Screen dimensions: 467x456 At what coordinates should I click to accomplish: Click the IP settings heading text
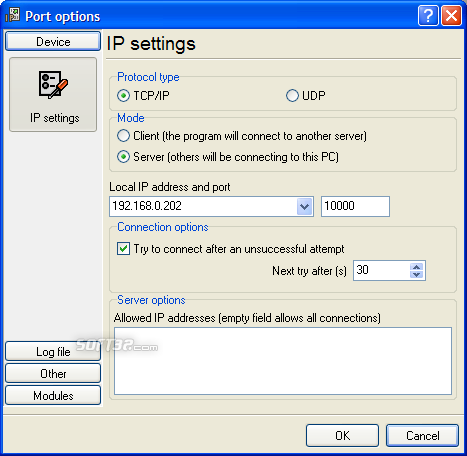click(151, 44)
